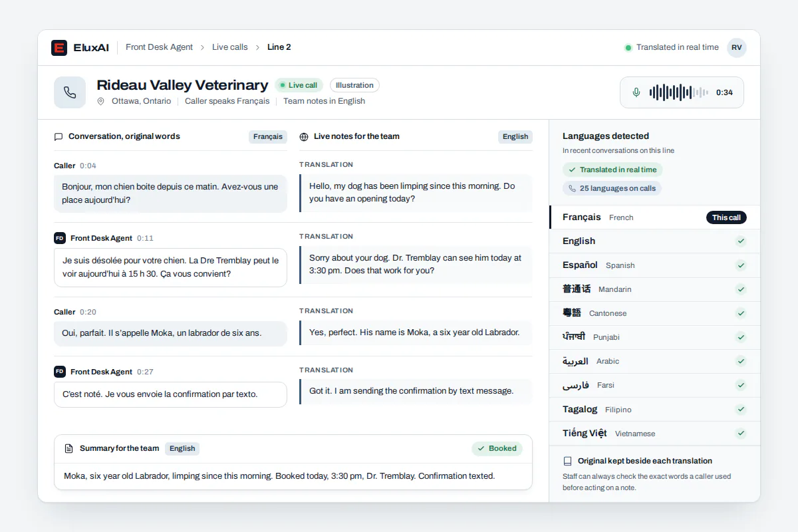Click Translated in real time status in top bar
Image resolution: width=798 pixels, height=532 pixels.
click(x=672, y=47)
